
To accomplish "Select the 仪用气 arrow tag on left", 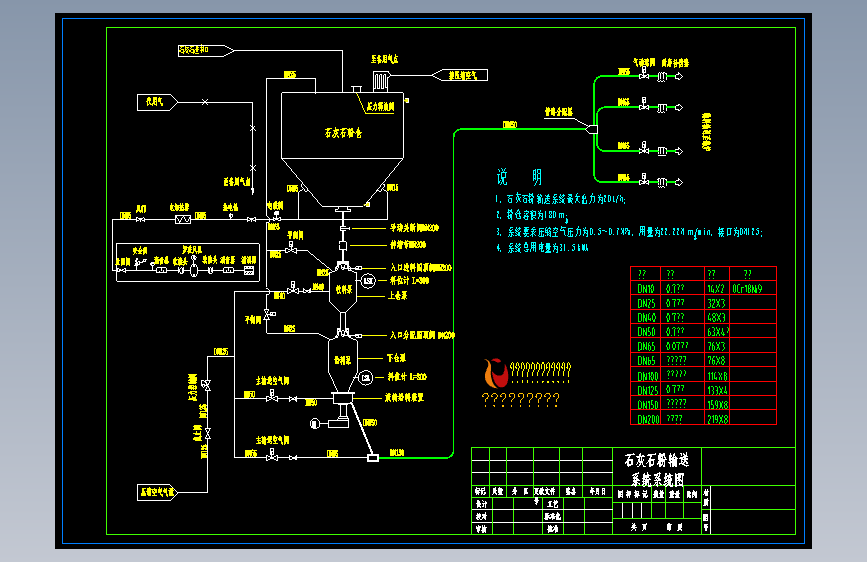I will 157,102.
